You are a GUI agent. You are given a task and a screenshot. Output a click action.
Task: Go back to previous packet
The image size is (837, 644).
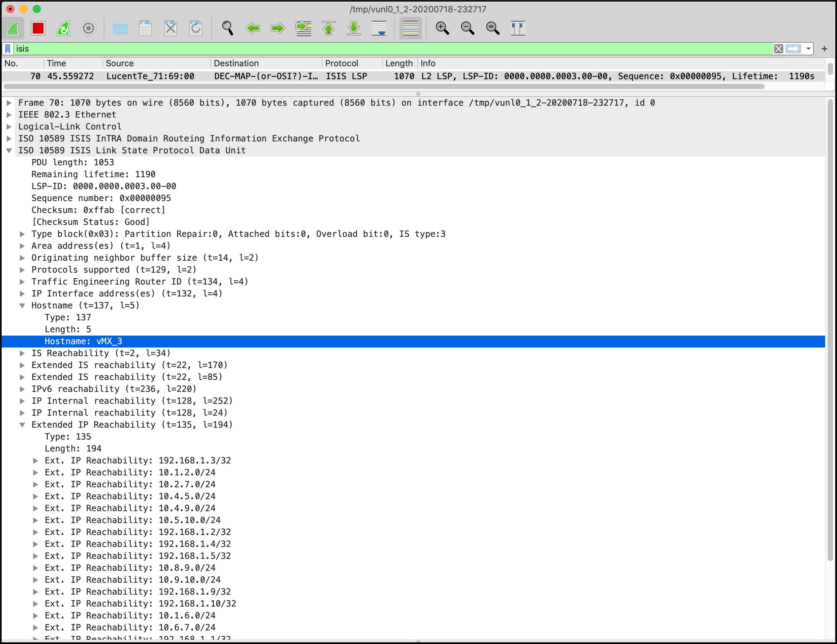click(253, 28)
